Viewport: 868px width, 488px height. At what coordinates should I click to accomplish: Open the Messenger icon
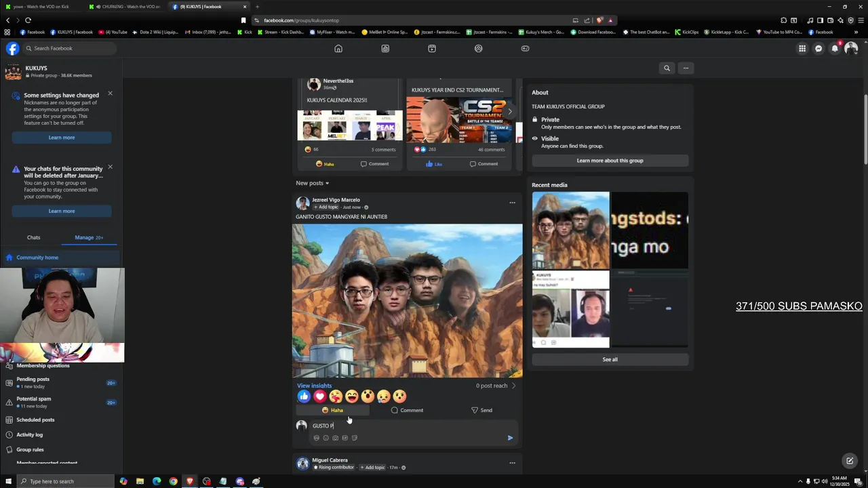click(818, 48)
